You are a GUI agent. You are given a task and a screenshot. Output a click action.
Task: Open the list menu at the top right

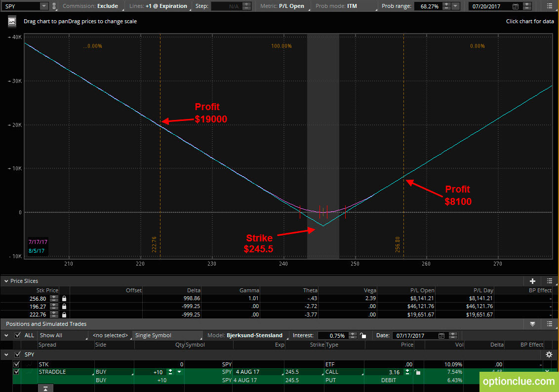coord(550,6)
